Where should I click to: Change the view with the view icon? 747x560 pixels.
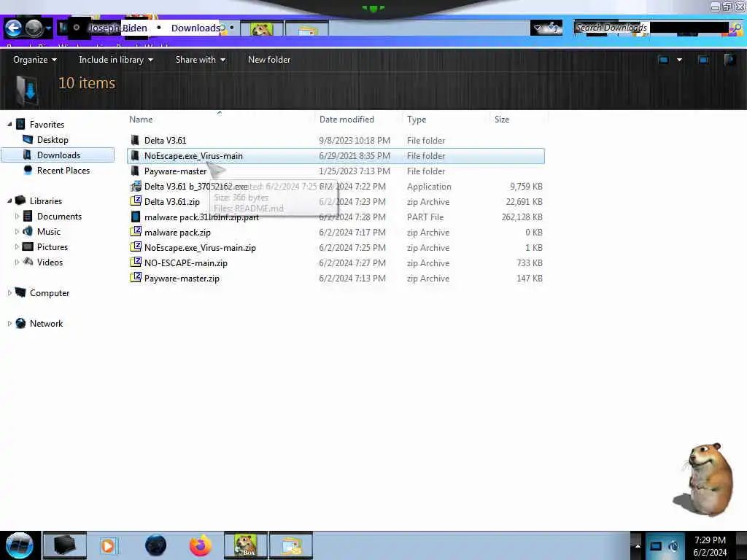663,60
